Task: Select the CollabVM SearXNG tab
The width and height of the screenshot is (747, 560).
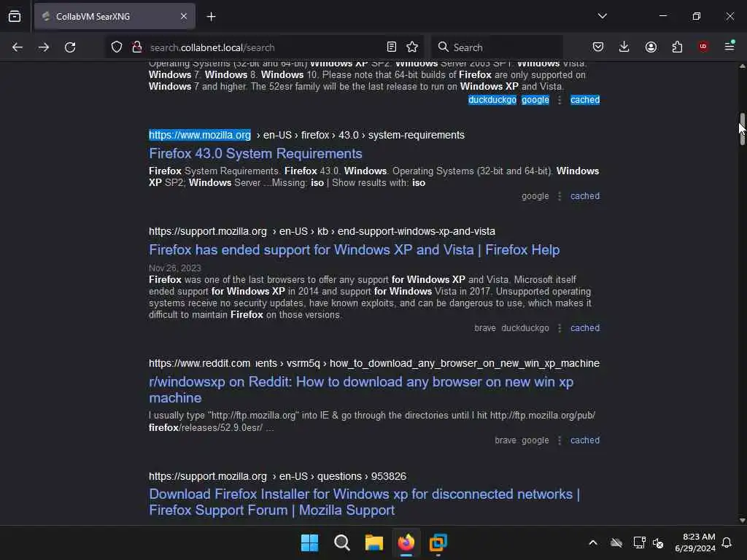Action: tap(115, 17)
